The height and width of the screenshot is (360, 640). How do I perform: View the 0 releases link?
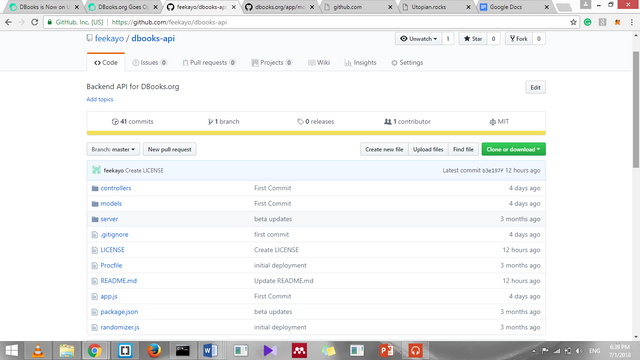(x=316, y=122)
